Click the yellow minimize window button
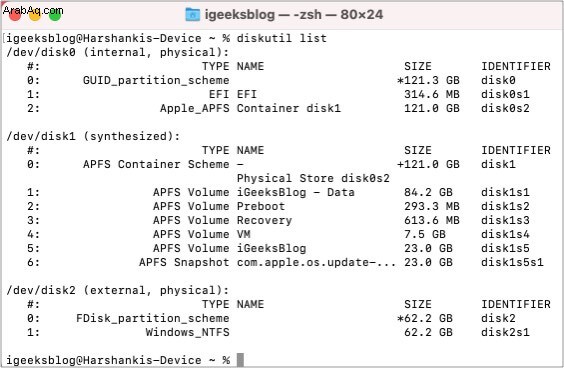Screen dimensions: 564x368 pos(35,14)
